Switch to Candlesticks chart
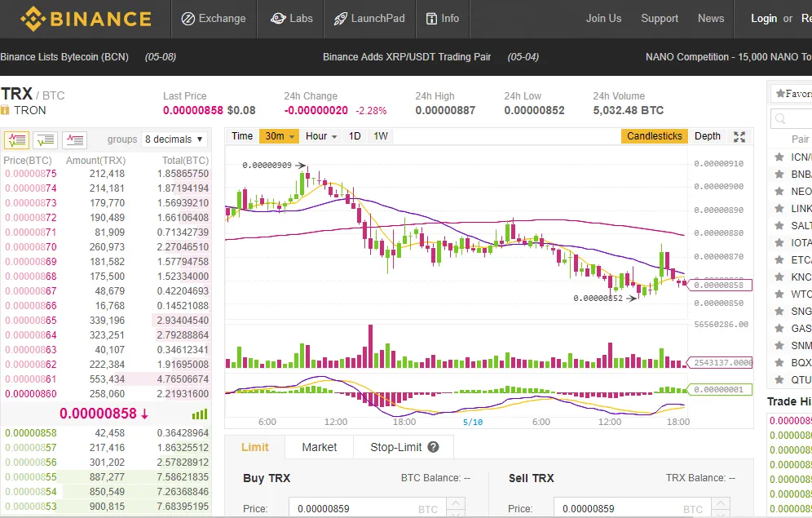This screenshot has height=518, width=812. coord(655,136)
